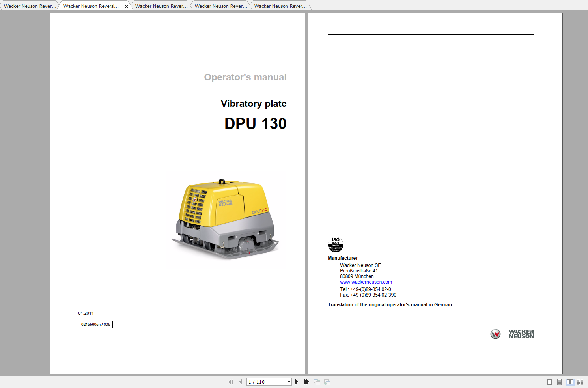The image size is (588, 388).
Task: Switch to continuous single page scrolling
Action: click(559, 382)
